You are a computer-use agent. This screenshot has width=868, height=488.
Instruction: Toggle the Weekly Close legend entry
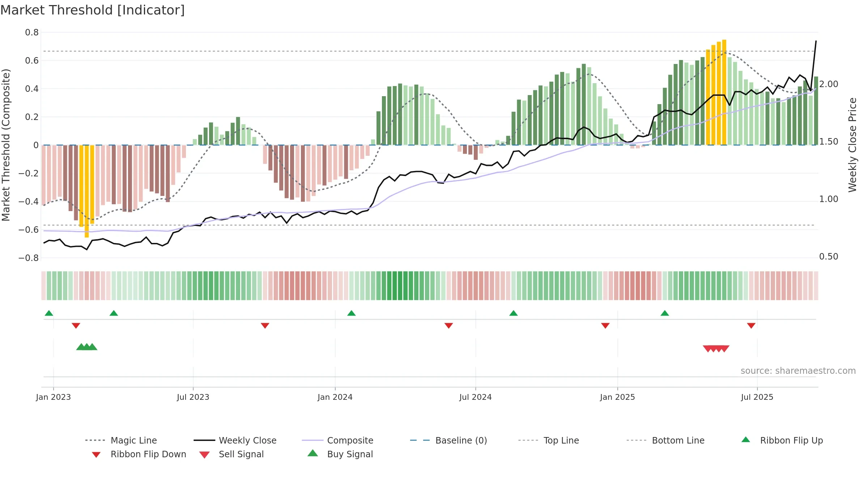235,440
